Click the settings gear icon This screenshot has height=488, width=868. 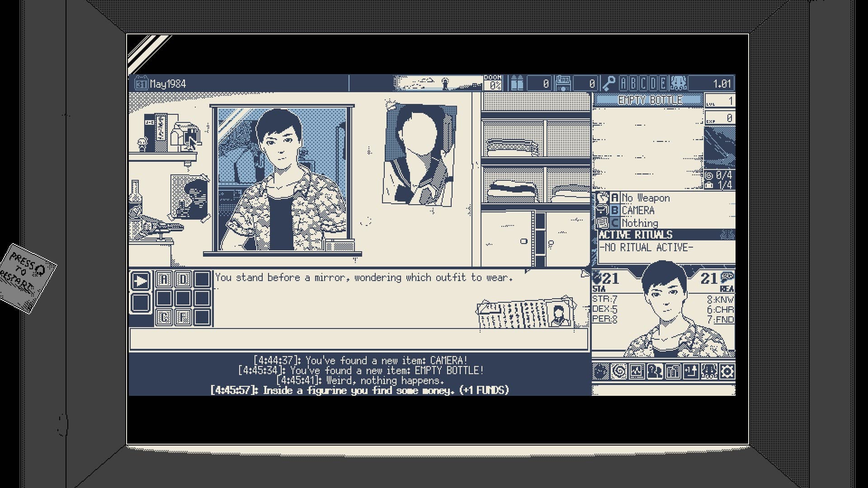pyautogui.click(x=727, y=372)
